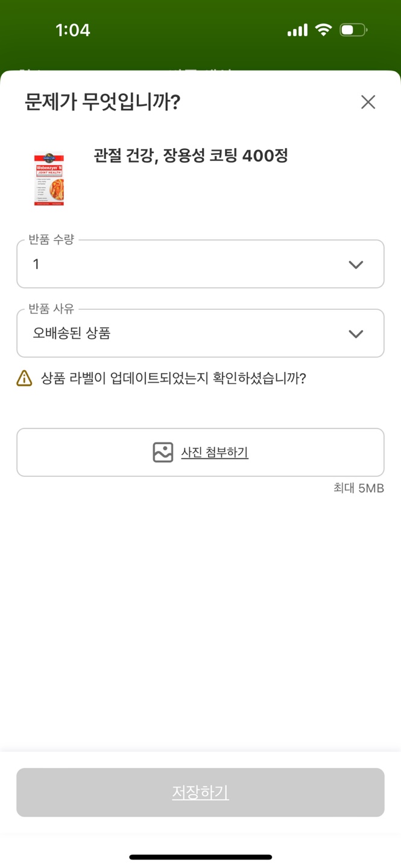Open the 반품 사유 reason dropdown showing 오배송된 상품
The width and height of the screenshot is (401, 868).
[x=181, y=333]
